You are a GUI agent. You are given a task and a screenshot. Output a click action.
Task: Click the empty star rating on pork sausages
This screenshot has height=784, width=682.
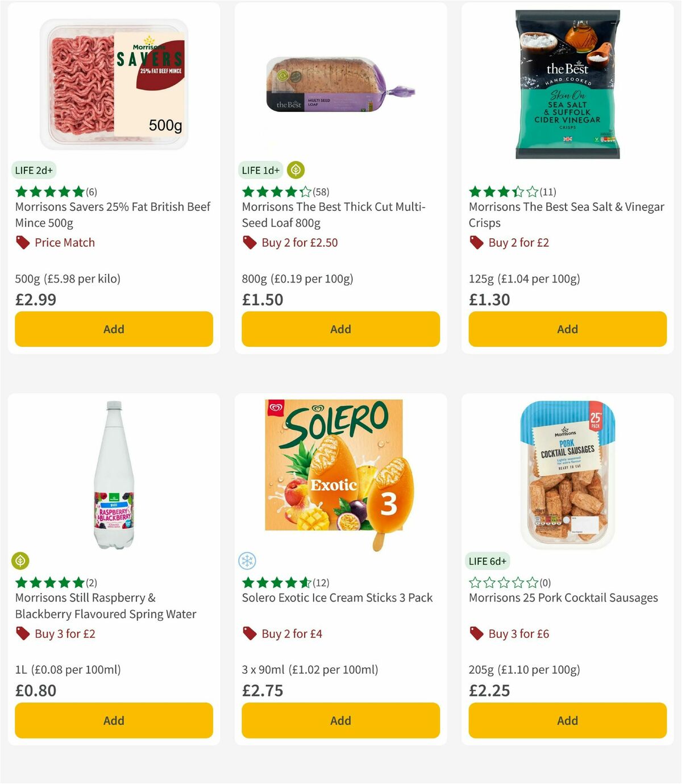click(x=504, y=582)
